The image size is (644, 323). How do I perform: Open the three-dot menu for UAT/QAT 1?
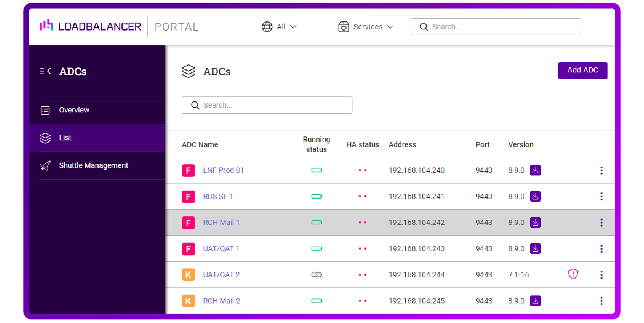(601, 249)
